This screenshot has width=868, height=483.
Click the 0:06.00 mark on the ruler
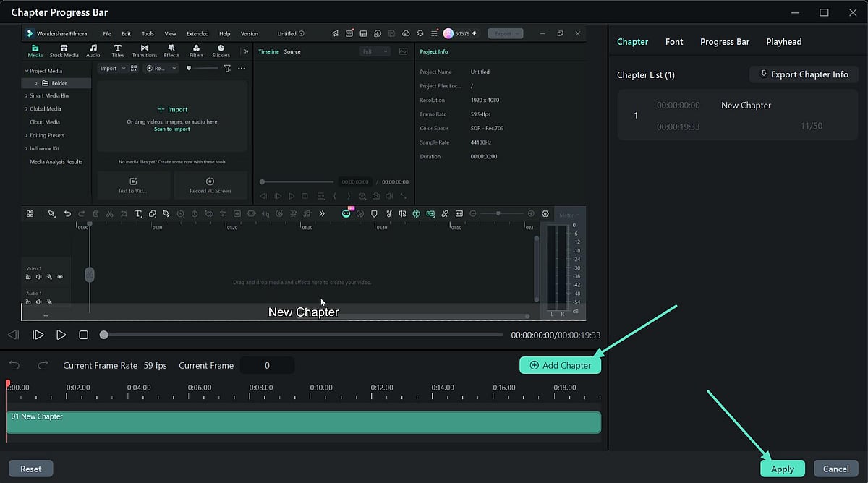(x=199, y=388)
